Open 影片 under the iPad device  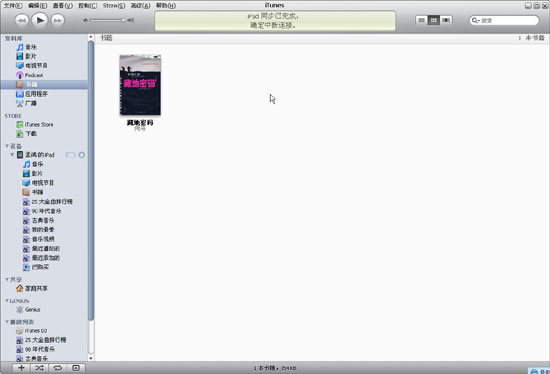click(33, 174)
